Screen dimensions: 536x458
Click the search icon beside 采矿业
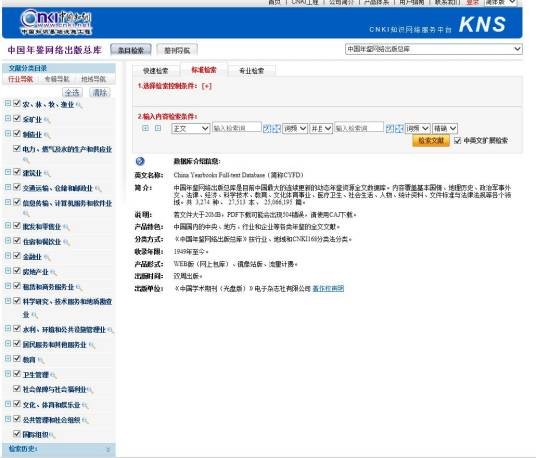47,120
